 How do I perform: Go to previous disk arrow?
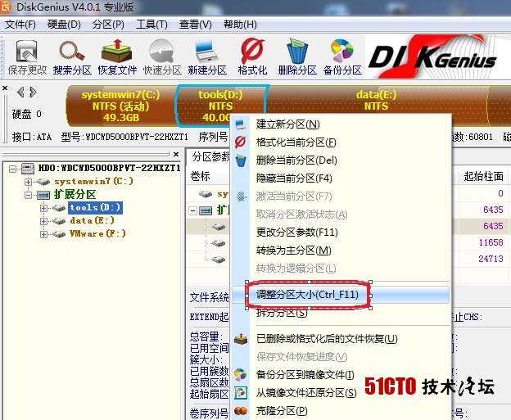click(x=20, y=93)
